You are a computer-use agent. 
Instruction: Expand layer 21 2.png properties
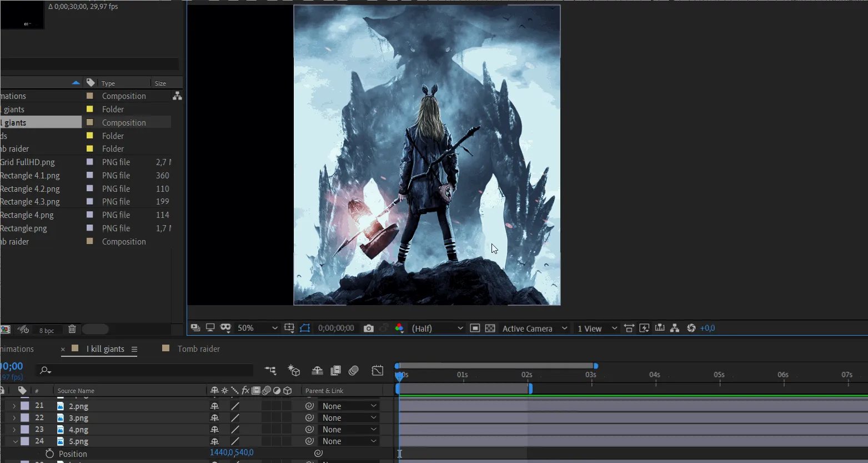click(14, 406)
